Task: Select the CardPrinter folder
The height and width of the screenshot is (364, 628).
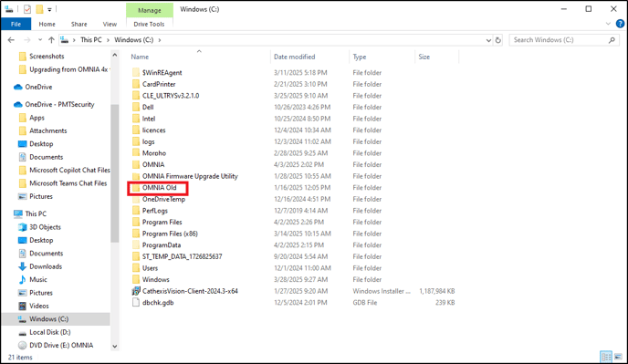Action: point(159,84)
